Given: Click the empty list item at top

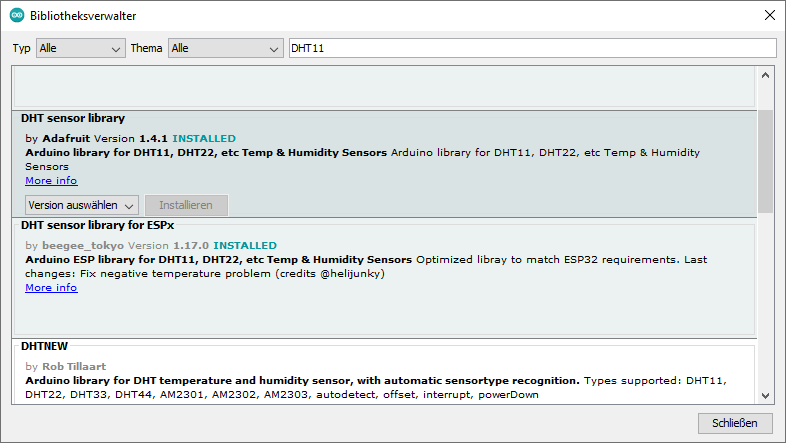Looking at the screenshot, I should click(383, 88).
